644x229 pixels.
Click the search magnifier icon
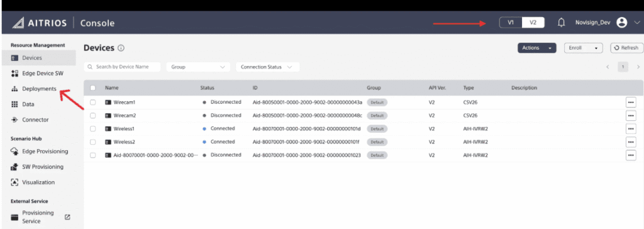pos(91,67)
